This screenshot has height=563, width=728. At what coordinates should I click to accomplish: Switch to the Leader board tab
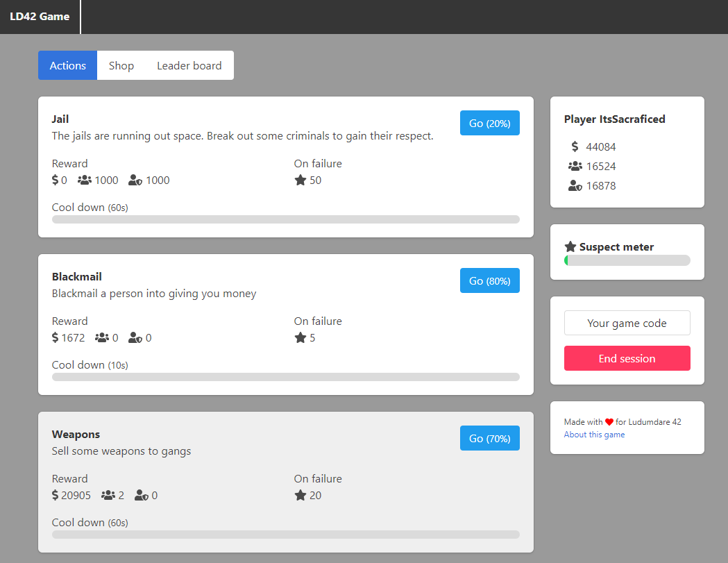click(189, 65)
